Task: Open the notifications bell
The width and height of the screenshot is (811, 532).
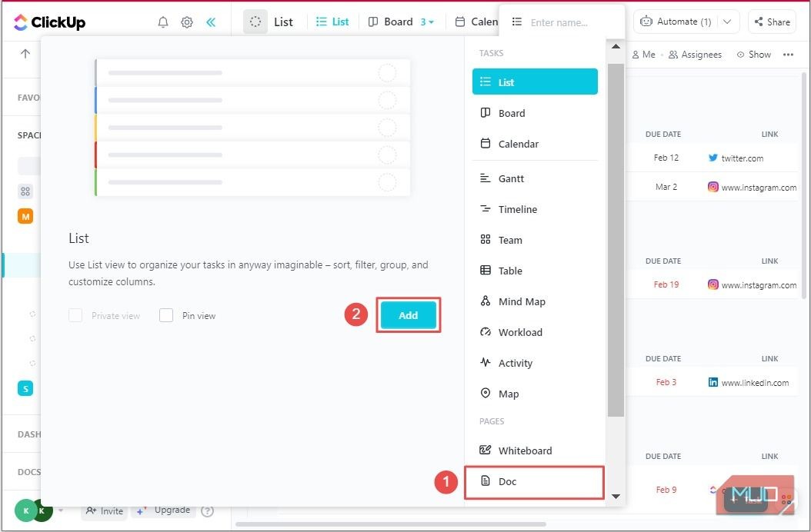Action: click(163, 22)
